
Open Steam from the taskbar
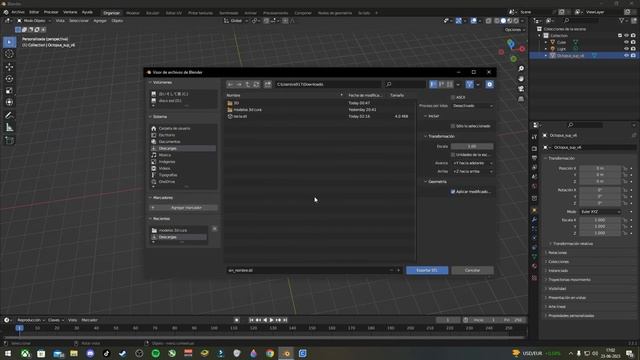[122, 353]
